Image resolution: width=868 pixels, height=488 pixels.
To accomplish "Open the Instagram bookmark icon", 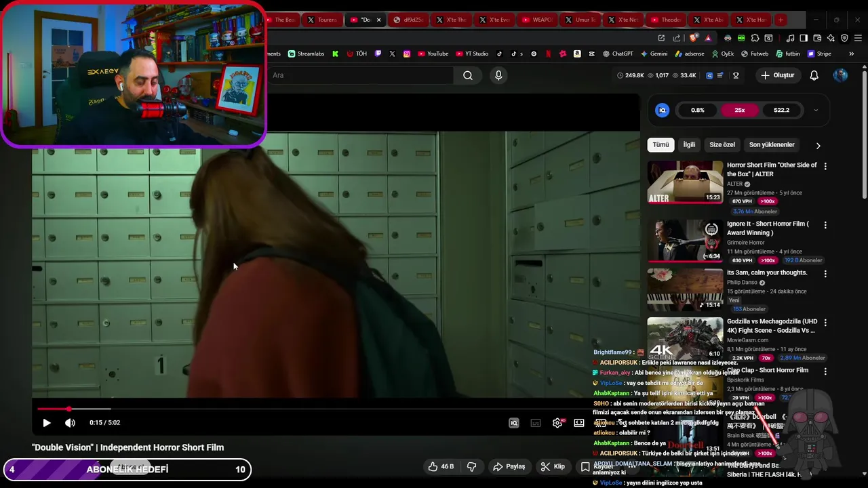I will [x=407, y=54].
